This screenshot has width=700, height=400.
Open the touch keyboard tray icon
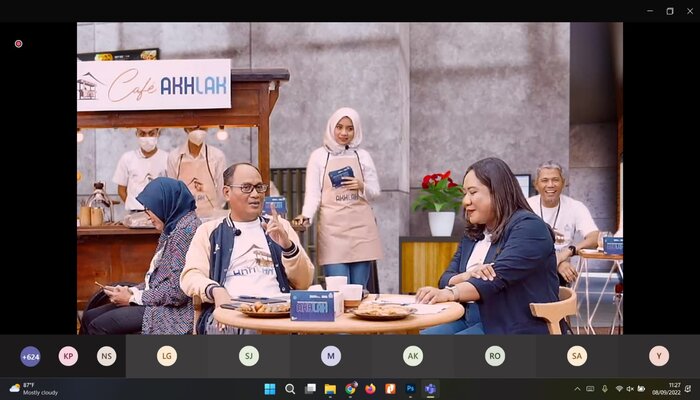[590, 389]
